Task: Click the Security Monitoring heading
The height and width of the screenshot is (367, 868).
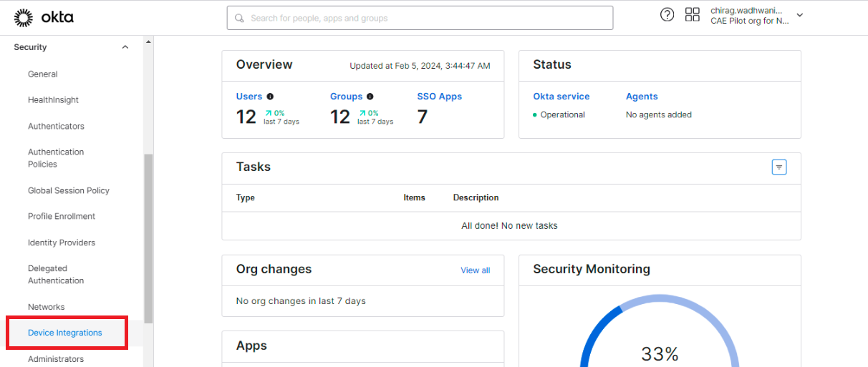Action: [x=592, y=269]
